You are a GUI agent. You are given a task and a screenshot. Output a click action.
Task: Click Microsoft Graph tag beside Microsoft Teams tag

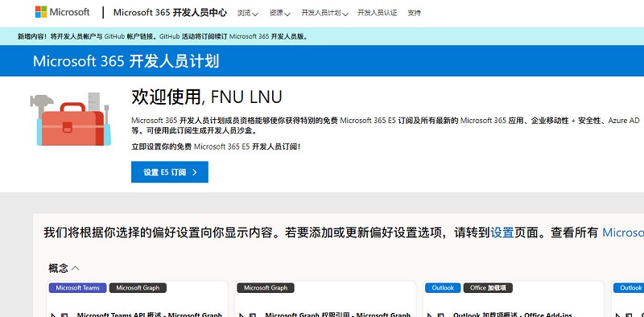[138, 288]
